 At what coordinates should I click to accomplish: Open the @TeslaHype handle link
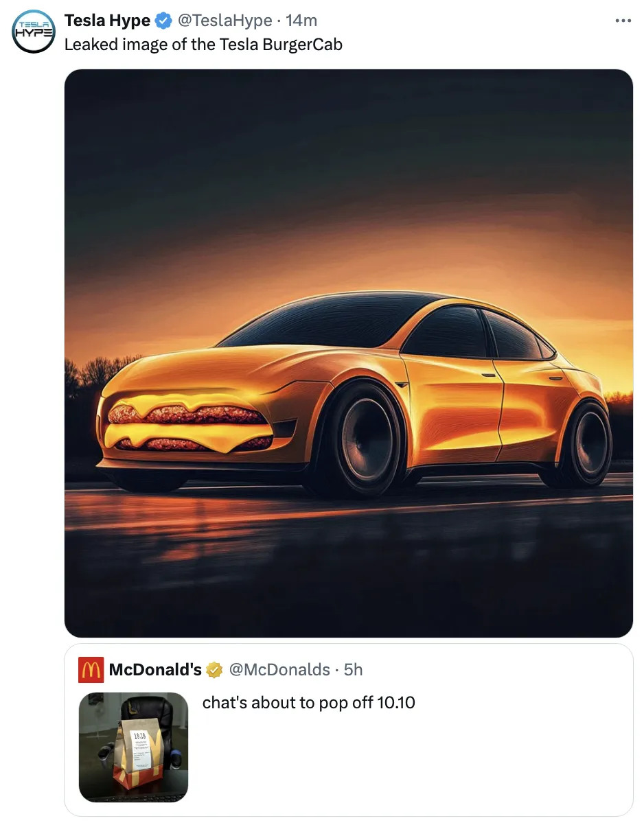pos(225,21)
